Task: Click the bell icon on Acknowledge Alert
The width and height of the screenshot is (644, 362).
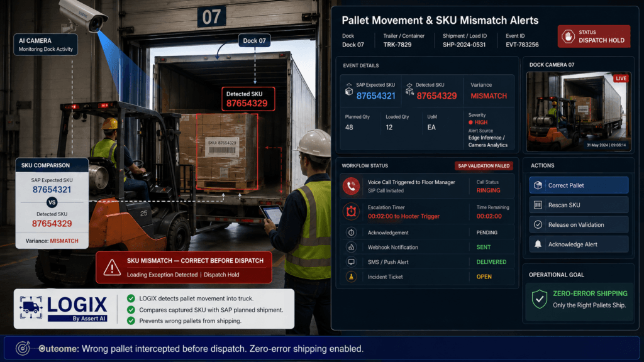Action: 538,244
